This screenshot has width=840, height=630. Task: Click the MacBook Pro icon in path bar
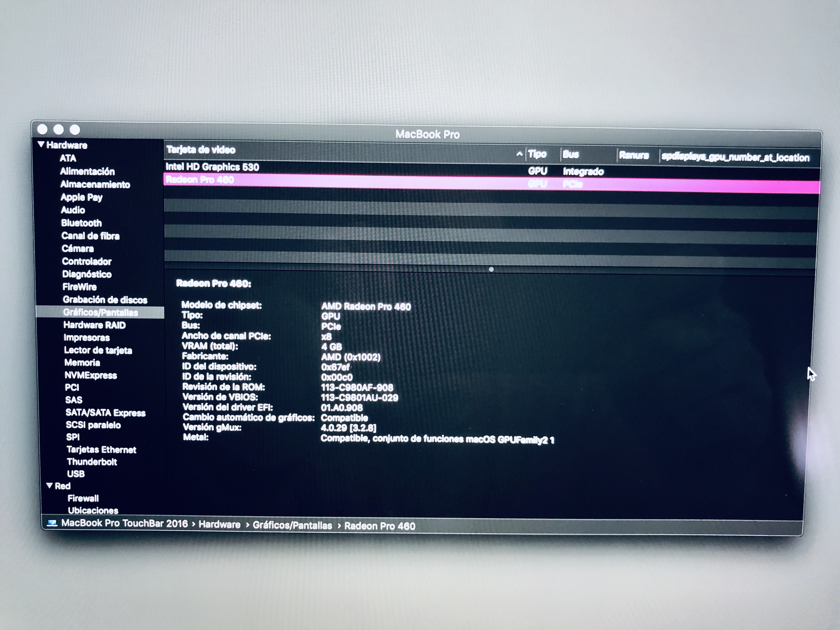[52, 523]
